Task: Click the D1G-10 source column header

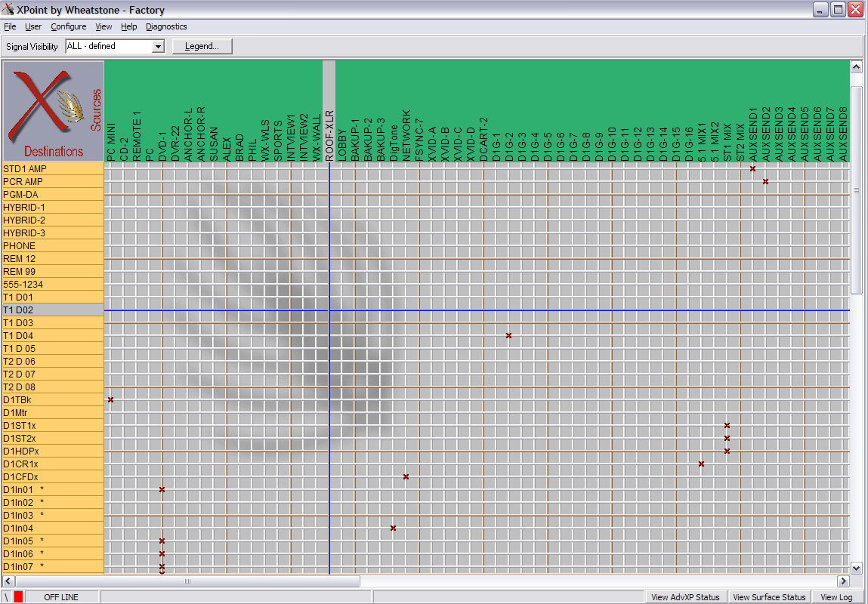Action: tap(611, 111)
